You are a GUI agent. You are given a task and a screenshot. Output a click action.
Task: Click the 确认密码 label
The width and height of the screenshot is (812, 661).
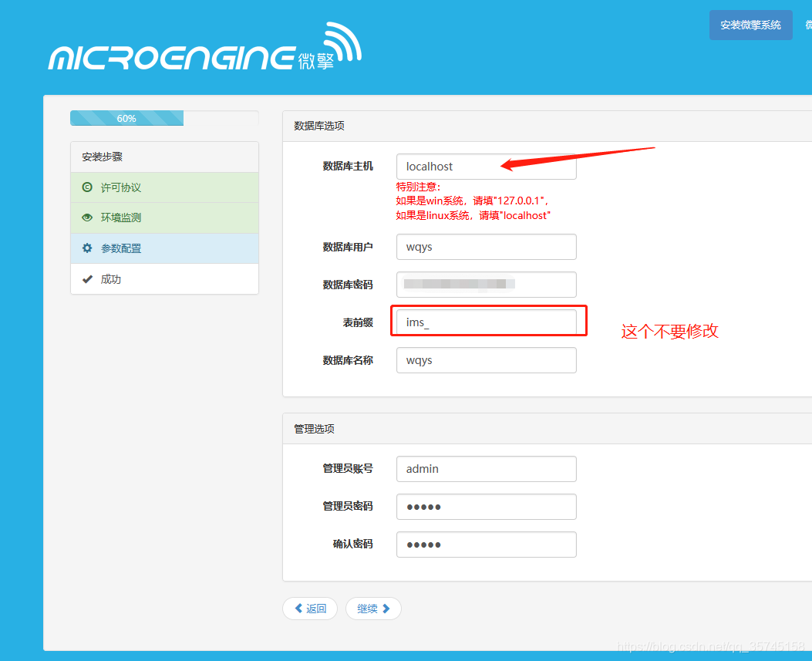[x=352, y=545]
